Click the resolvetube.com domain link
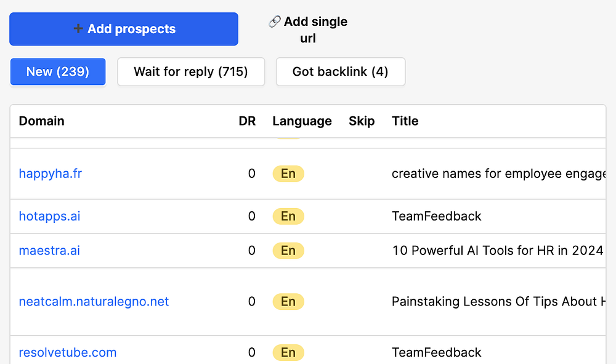 click(68, 352)
